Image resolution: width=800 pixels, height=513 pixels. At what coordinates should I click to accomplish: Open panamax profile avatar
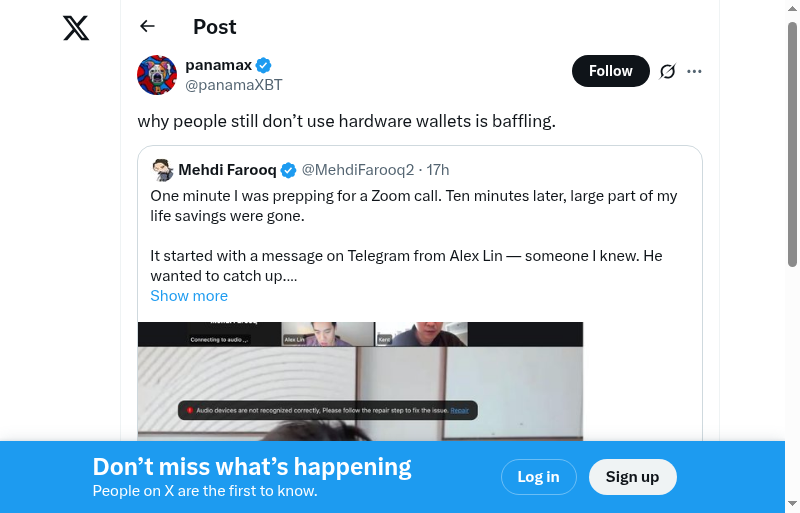pyautogui.click(x=157, y=75)
